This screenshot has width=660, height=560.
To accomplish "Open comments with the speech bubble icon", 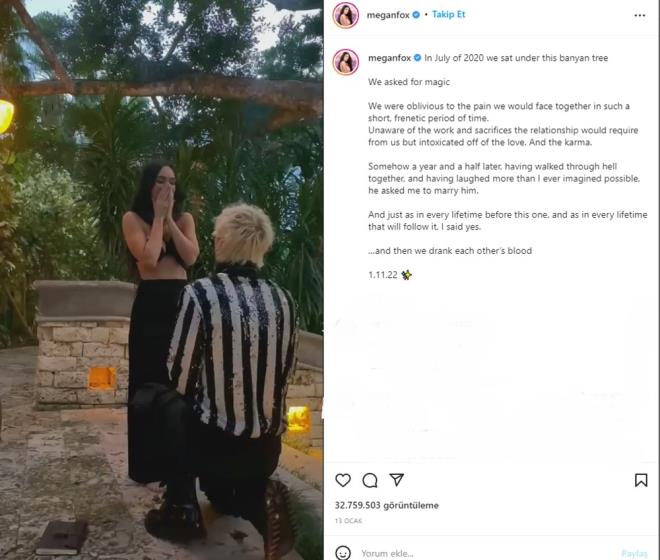I will (370, 480).
